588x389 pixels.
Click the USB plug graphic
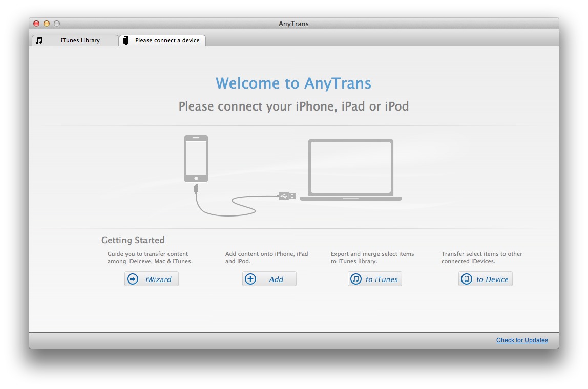287,196
